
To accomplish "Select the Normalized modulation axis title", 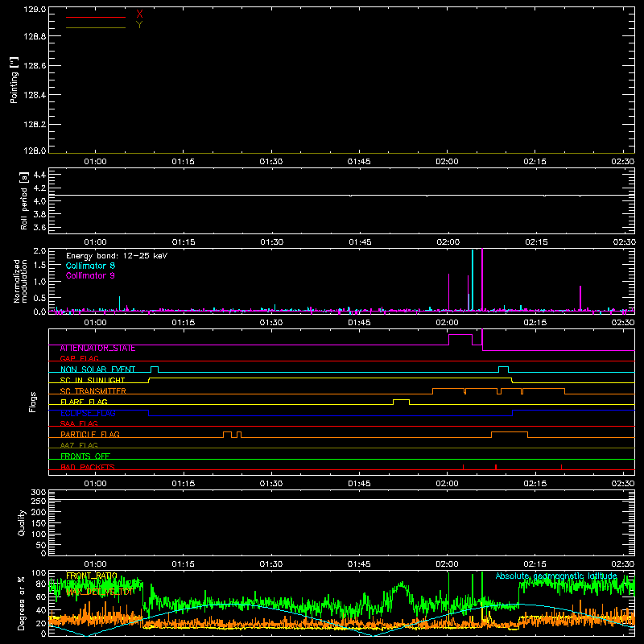I will coord(20,281).
